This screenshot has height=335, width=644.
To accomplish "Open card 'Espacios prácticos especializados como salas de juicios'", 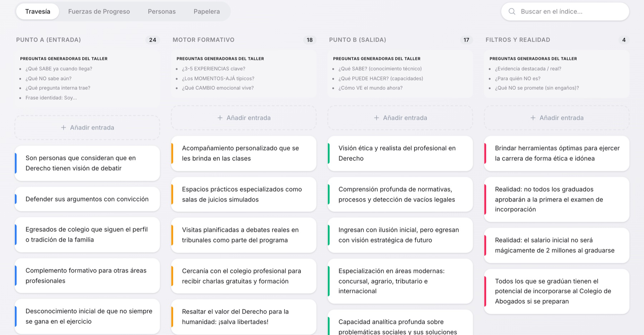I will pos(244,194).
